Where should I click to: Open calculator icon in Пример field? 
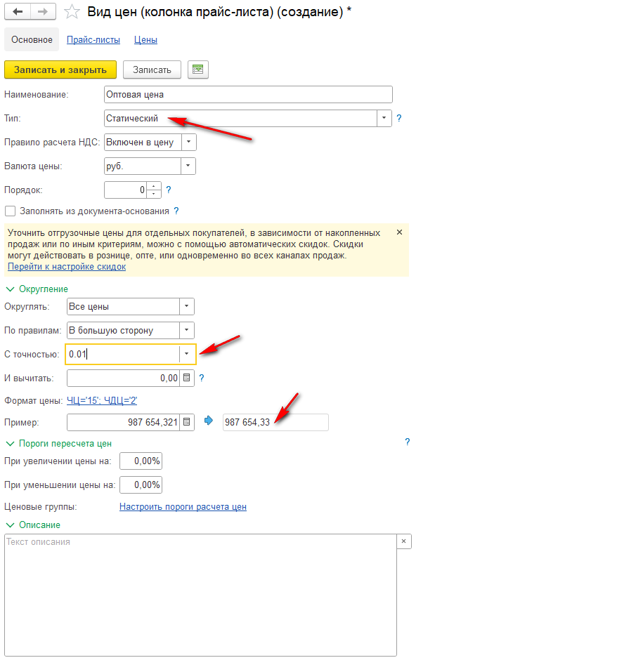point(186,422)
